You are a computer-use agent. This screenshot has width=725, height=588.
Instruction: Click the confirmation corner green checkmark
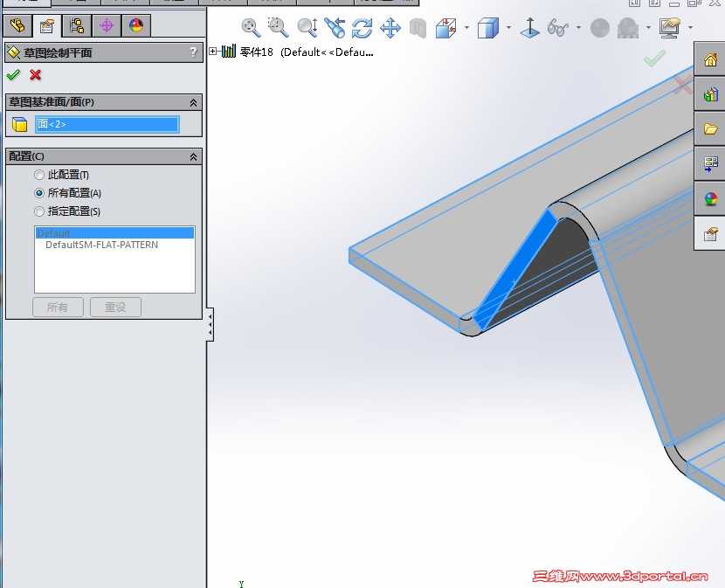655,58
